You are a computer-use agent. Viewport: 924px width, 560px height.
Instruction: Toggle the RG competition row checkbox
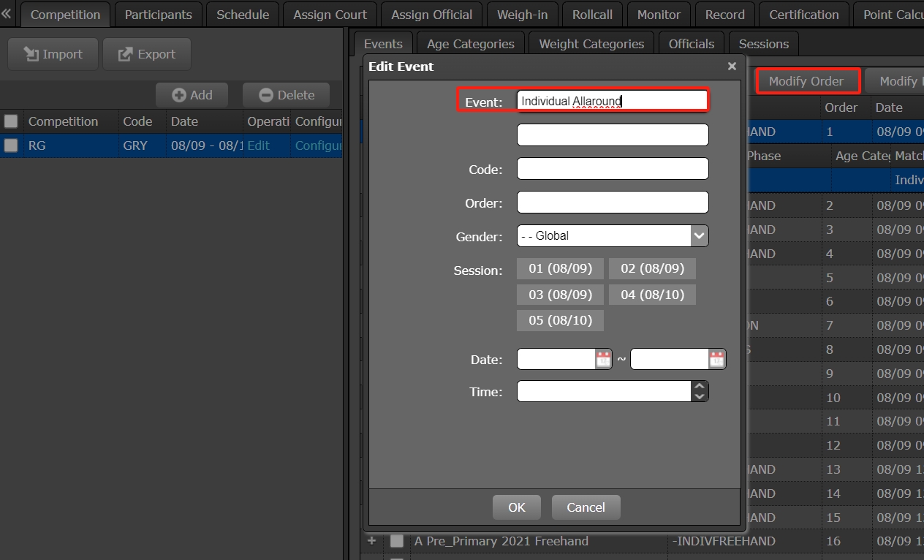click(x=11, y=145)
